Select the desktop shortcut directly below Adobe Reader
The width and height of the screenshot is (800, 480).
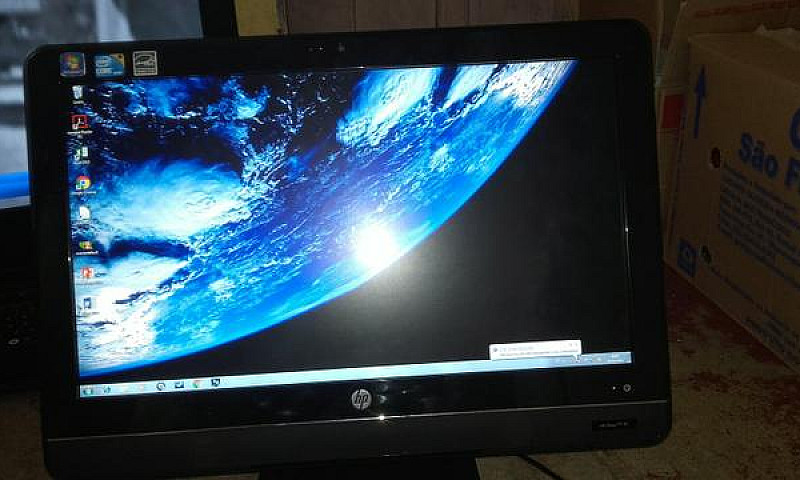click(x=81, y=154)
